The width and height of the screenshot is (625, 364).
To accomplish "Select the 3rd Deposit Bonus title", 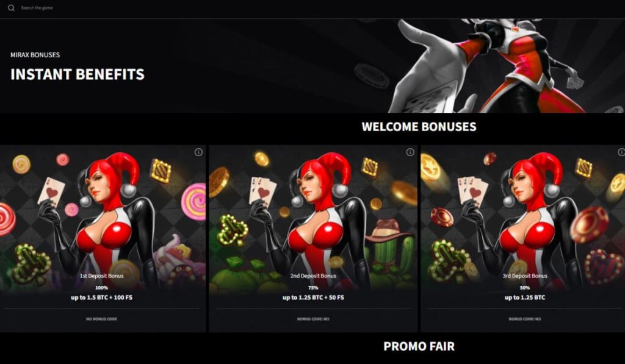I will click(x=525, y=276).
